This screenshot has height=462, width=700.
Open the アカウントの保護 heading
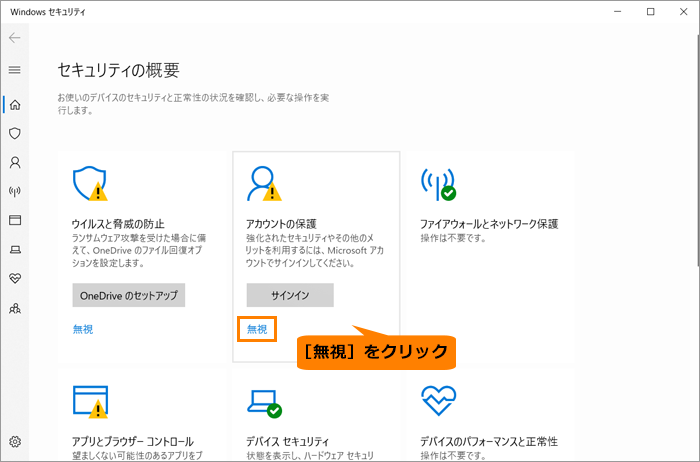coord(281,224)
